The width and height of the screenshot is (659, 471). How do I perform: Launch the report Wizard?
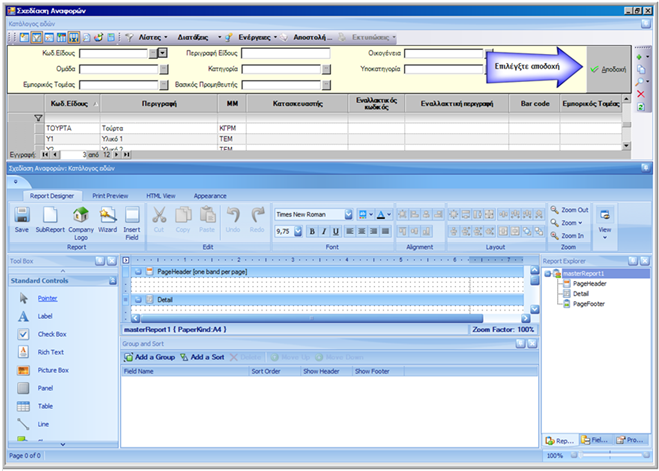(x=108, y=220)
